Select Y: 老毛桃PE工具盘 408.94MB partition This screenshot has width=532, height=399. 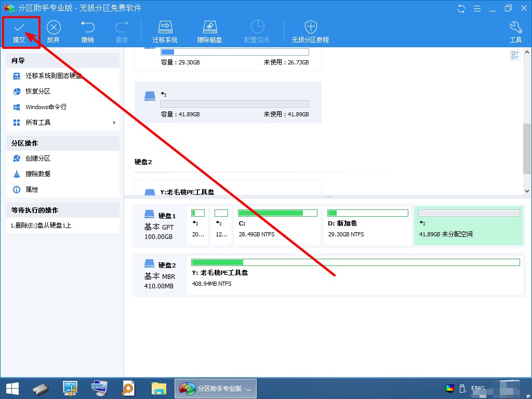click(x=355, y=275)
